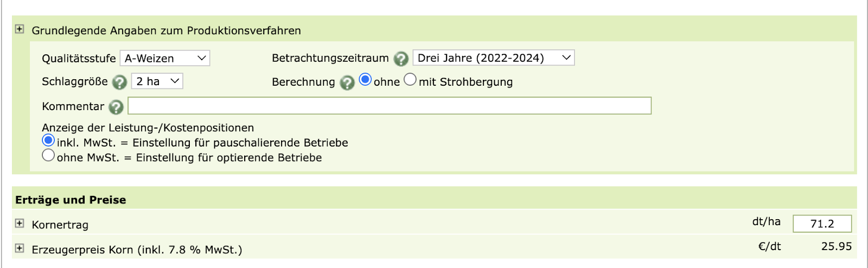This screenshot has width=868, height=268.
Task: Open the Betrachtungszeitraum Drei Jahre dropdown
Action: pyautogui.click(x=493, y=58)
